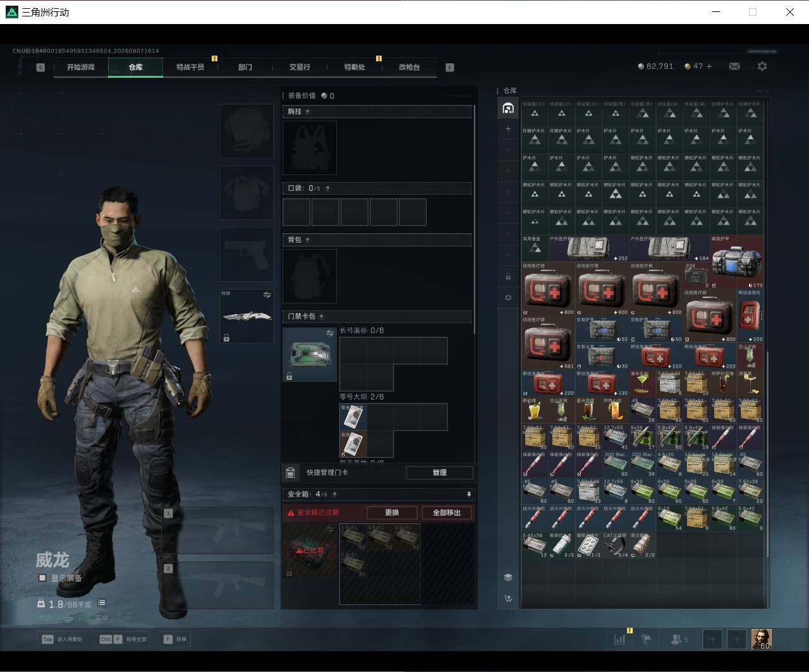This screenshot has width=809, height=672.
Task: Select the keycard case item
Action: tap(310, 355)
